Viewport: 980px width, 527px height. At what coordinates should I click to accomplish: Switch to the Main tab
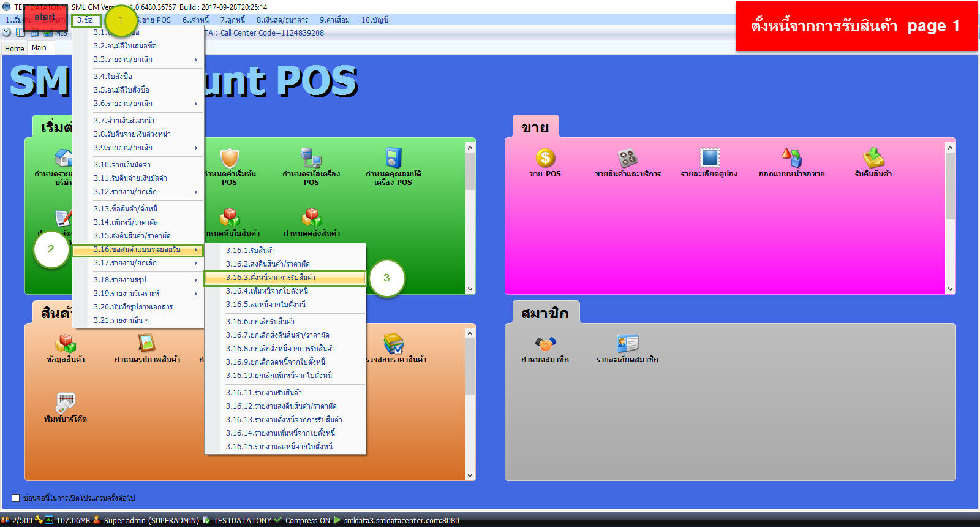(39, 48)
